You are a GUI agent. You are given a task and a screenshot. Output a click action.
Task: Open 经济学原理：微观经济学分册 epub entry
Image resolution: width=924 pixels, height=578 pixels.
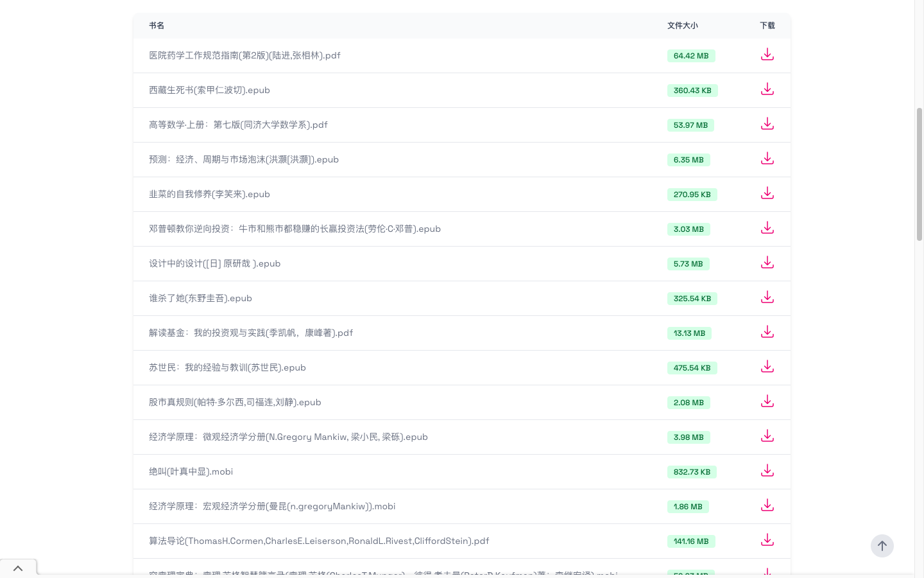[x=288, y=437]
